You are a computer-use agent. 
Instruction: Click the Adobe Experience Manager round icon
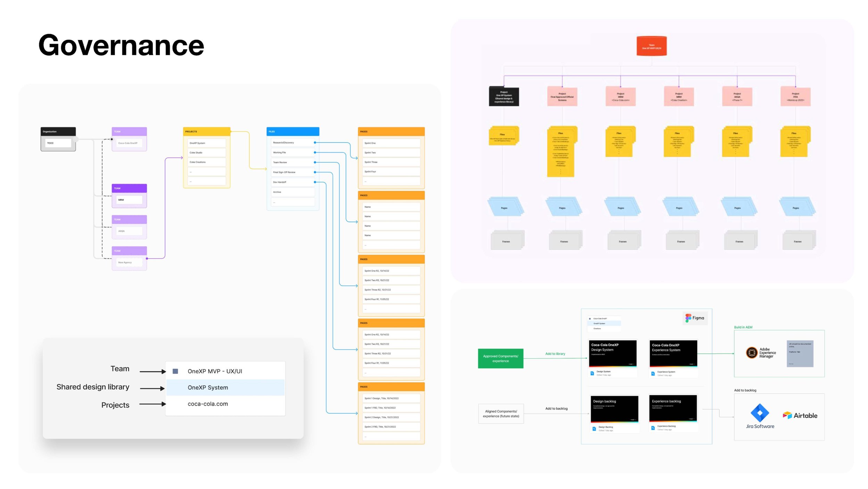coord(751,353)
